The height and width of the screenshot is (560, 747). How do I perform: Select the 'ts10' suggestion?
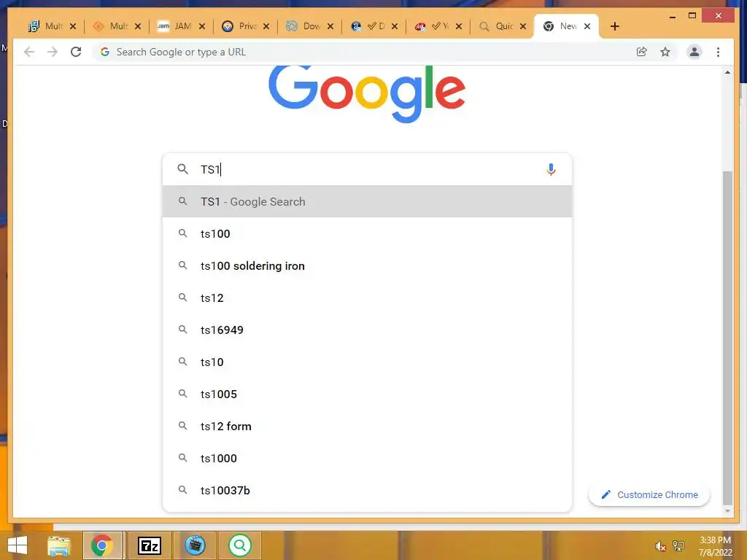click(367, 362)
